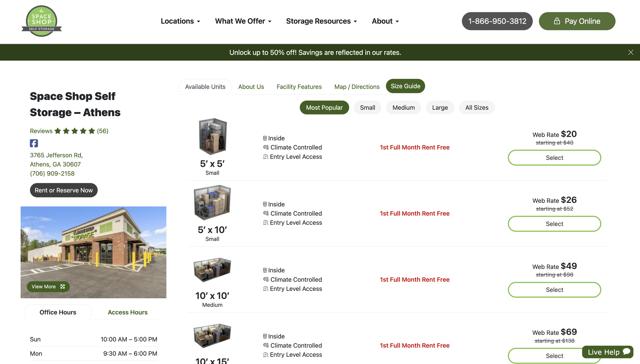640x364 pixels.
Task: Click the lock icon on Pay Online
Action: [557, 21]
